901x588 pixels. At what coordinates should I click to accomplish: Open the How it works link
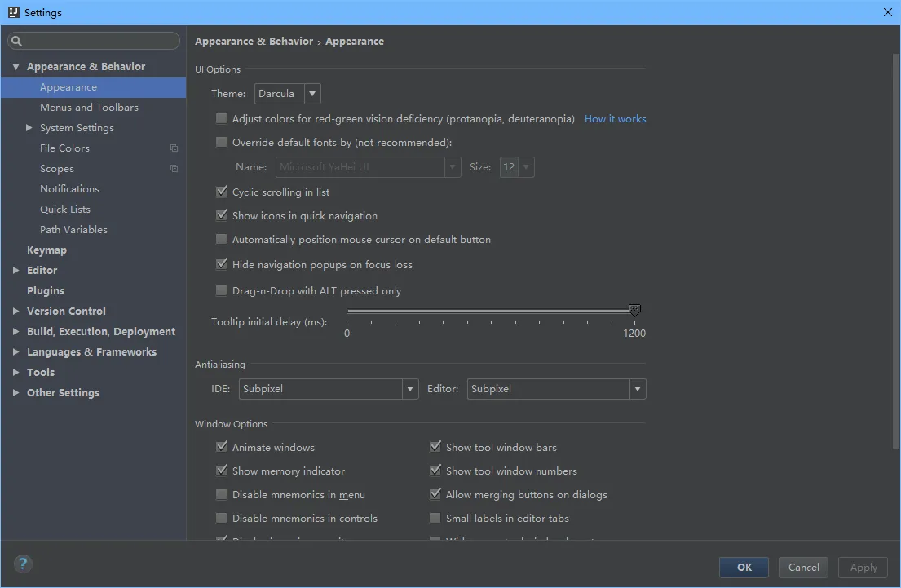pyautogui.click(x=615, y=119)
